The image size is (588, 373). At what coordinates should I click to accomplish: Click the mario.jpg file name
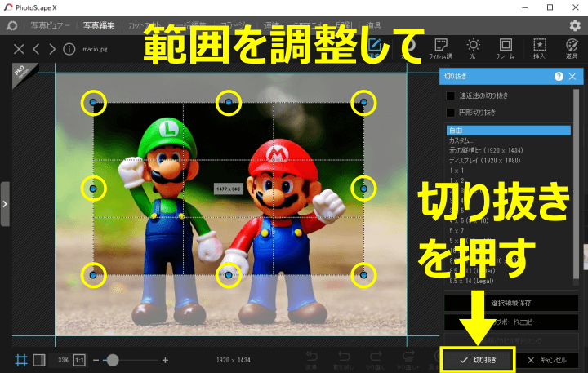pyautogui.click(x=95, y=49)
